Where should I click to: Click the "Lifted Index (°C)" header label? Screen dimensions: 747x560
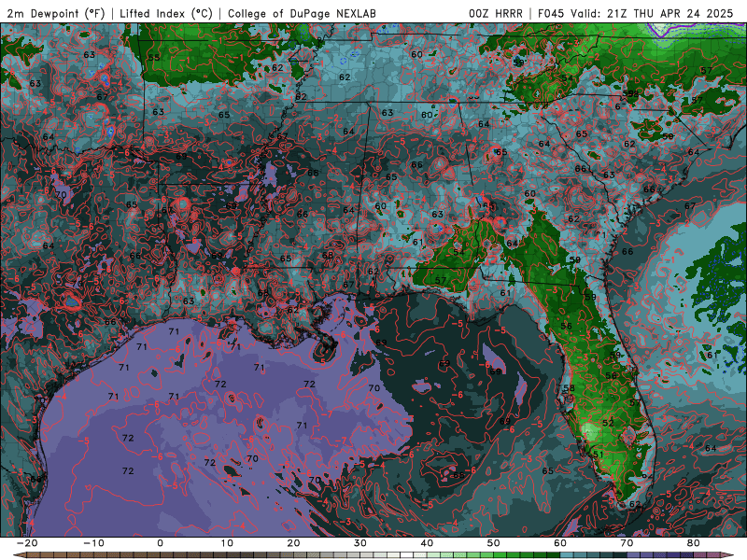pyautogui.click(x=166, y=13)
